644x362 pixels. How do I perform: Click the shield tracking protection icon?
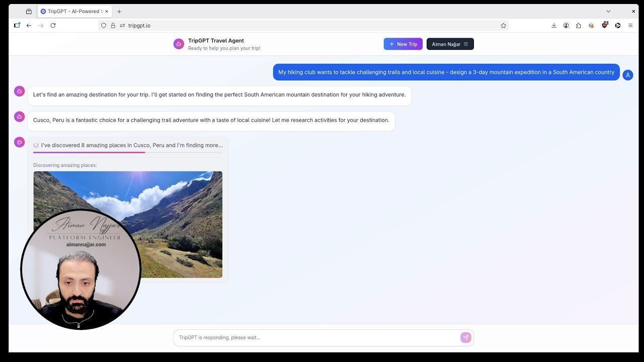tap(104, 26)
